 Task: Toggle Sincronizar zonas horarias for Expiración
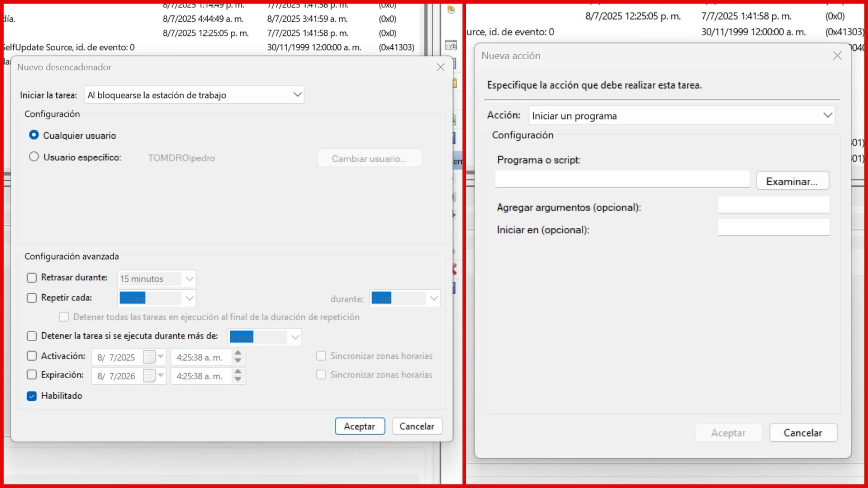point(321,375)
